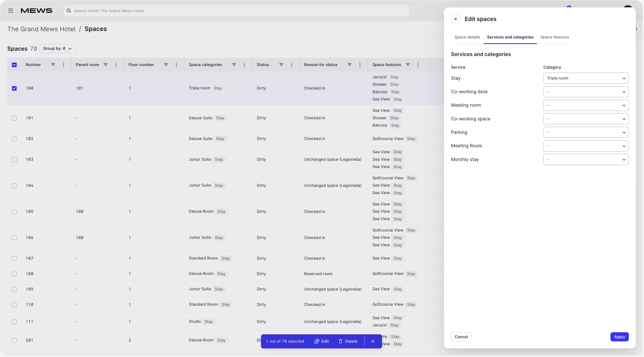
Task: Switch to the Space details tab
Action: pyautogui.click(x=467, y=37)
